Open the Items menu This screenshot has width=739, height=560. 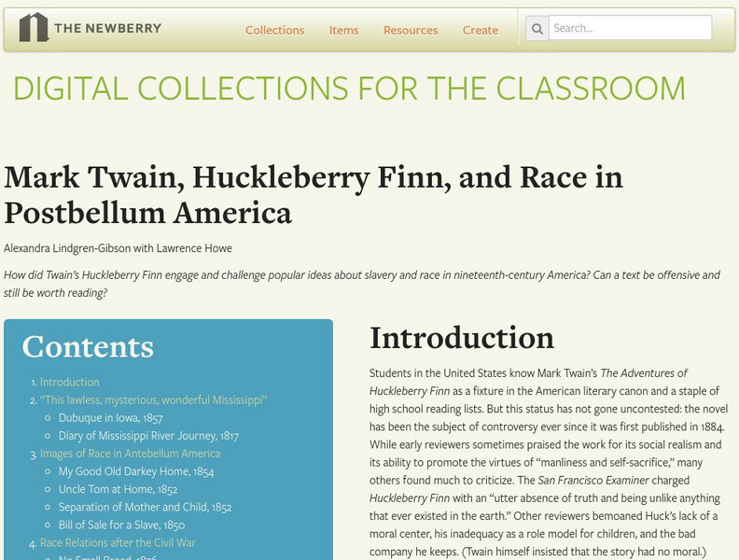coord(343,30)
